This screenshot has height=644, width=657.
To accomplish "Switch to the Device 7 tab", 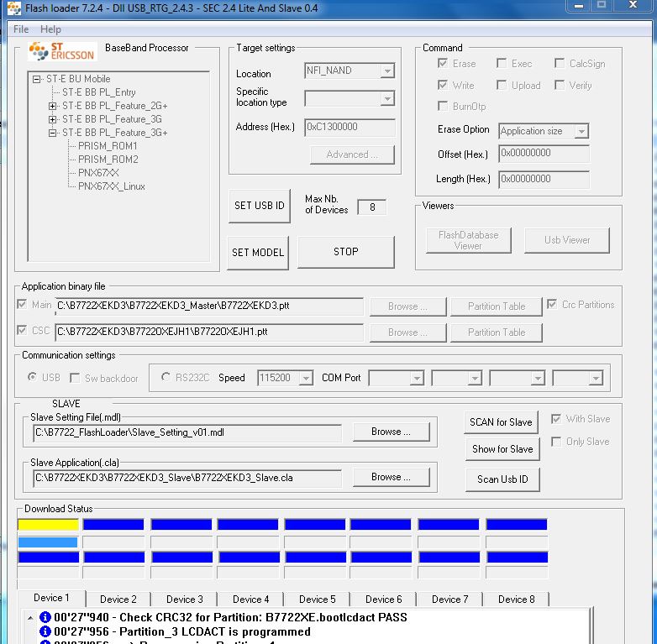I will tap(450, 599).
